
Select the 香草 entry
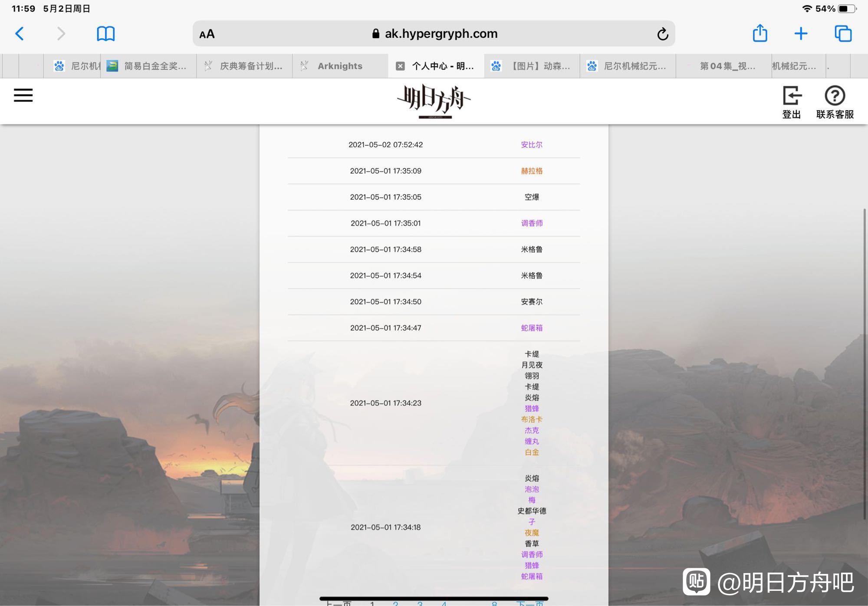(532, 544)
